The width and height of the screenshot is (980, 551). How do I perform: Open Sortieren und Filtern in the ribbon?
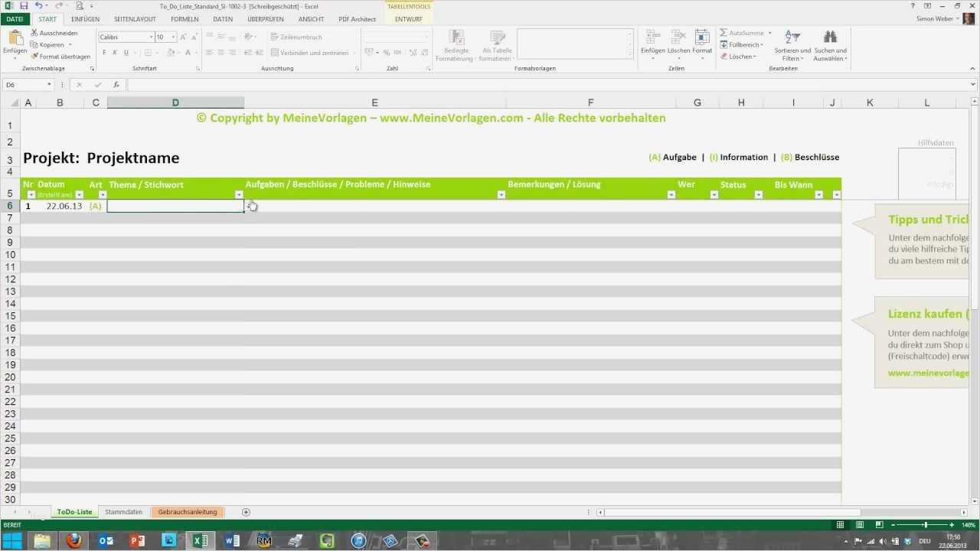tap(792, 46)
